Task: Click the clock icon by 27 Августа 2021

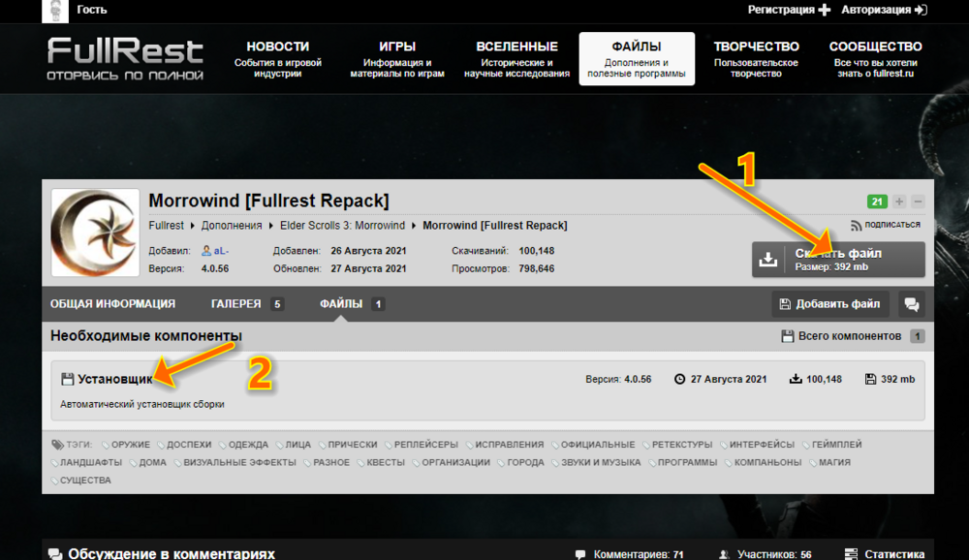Action: pos(680,379)
